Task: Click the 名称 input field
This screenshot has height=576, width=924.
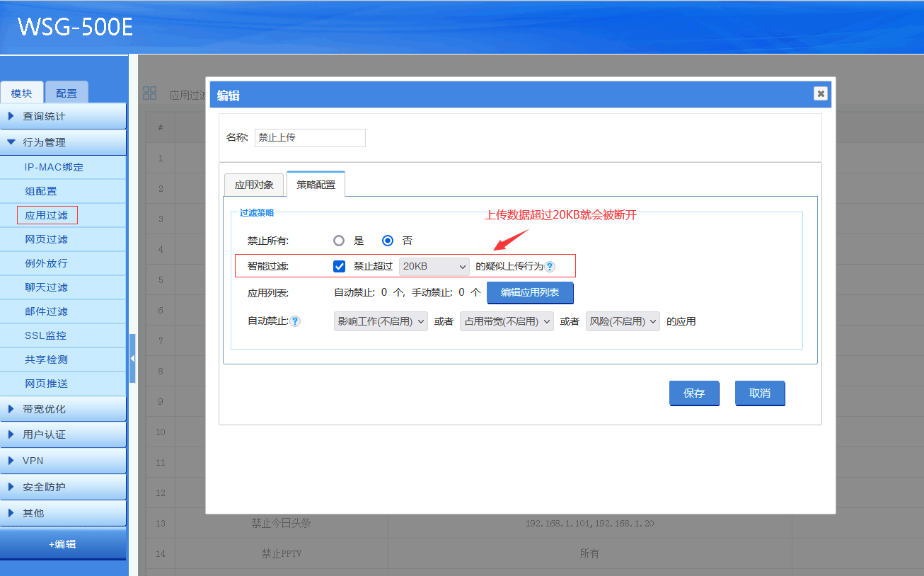Action: click(310, 138)
